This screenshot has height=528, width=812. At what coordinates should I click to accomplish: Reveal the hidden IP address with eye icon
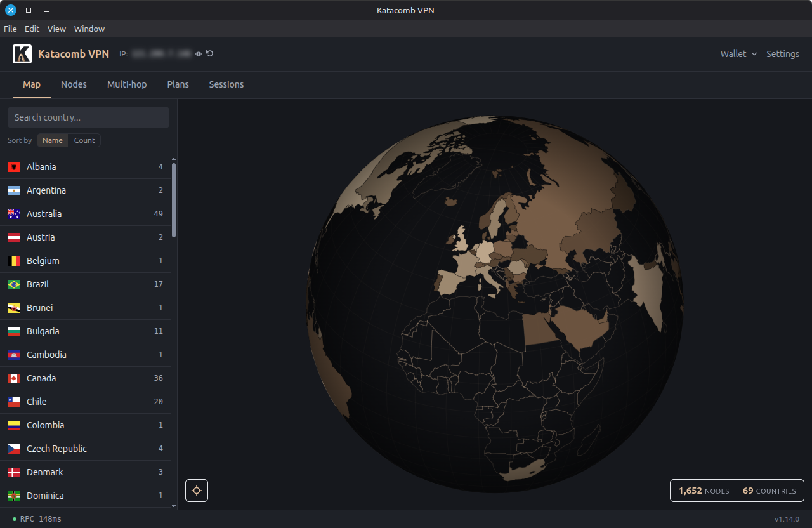point(199,54)
